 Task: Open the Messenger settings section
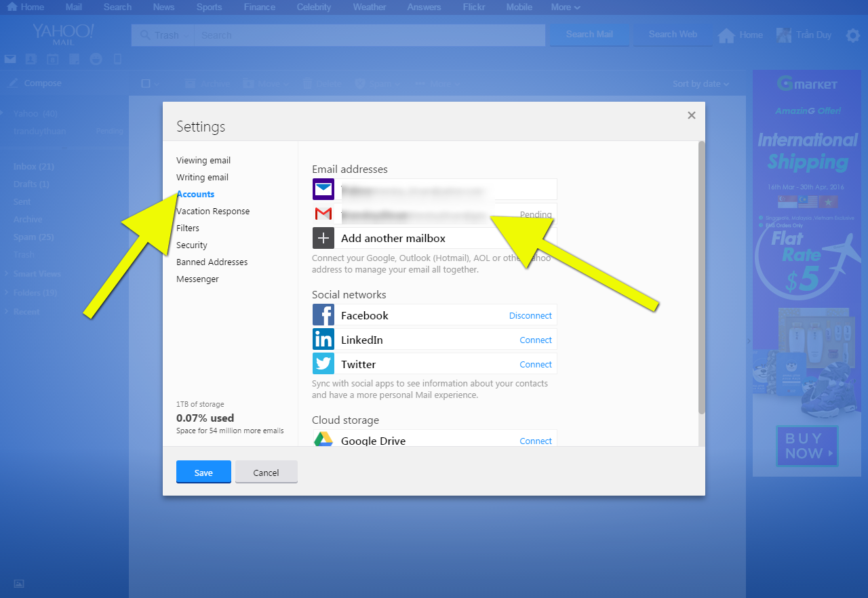197,279
